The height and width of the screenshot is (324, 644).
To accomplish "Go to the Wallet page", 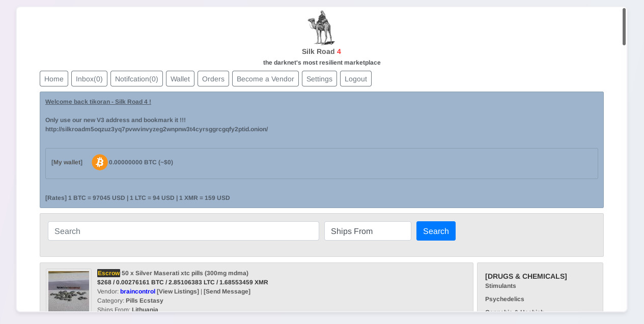I will (x=180, y=79).
